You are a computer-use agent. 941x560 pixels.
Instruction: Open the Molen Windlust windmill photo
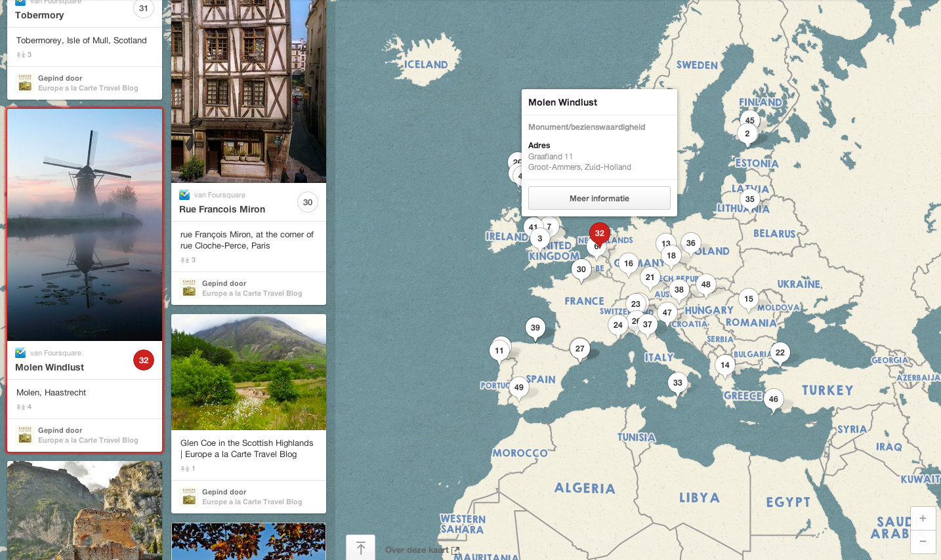pos(85,224)
